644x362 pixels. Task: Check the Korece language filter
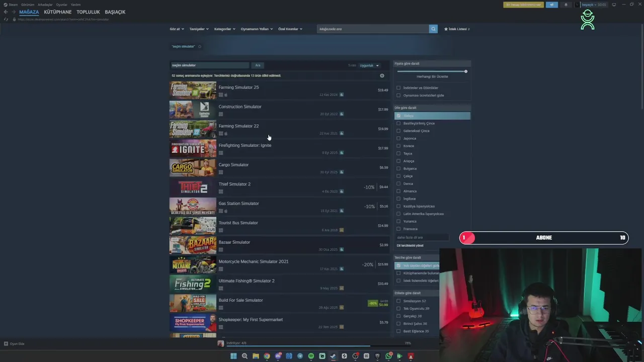pos(398,146)
